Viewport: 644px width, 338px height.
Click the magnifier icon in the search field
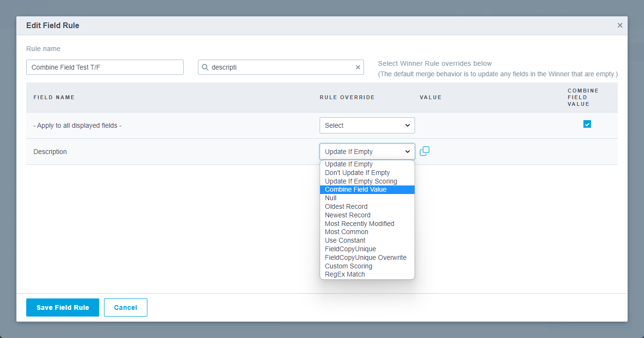tap(206, 67)
